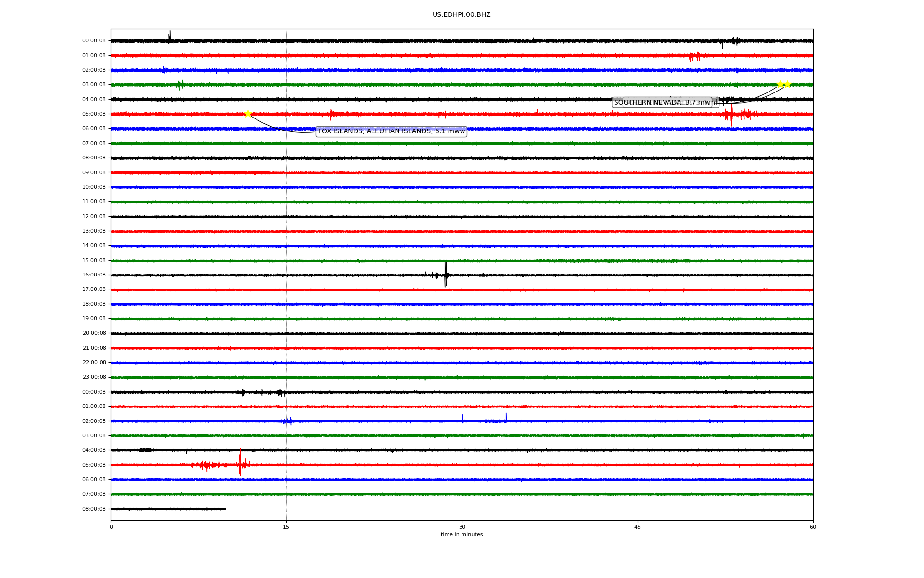
Task: Click the yellow star on the 05:00:08 red trace
Action: tap(248, 114)
